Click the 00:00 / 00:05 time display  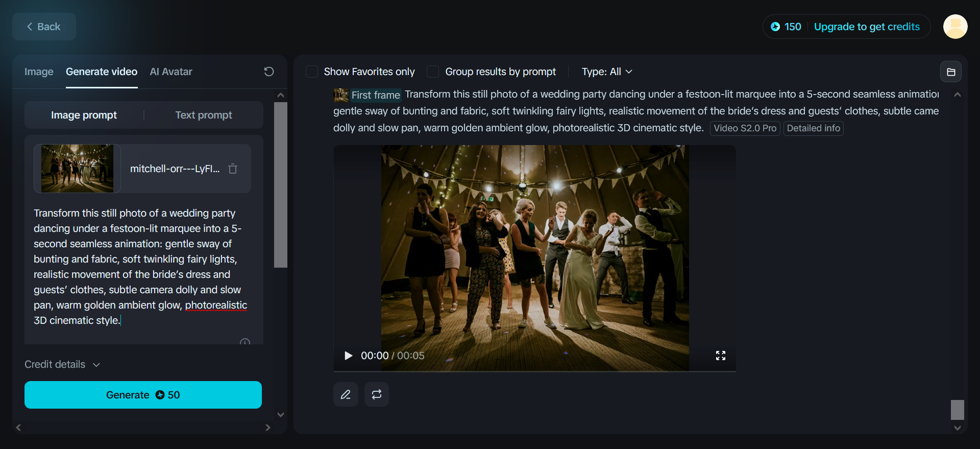coord(393,356)
